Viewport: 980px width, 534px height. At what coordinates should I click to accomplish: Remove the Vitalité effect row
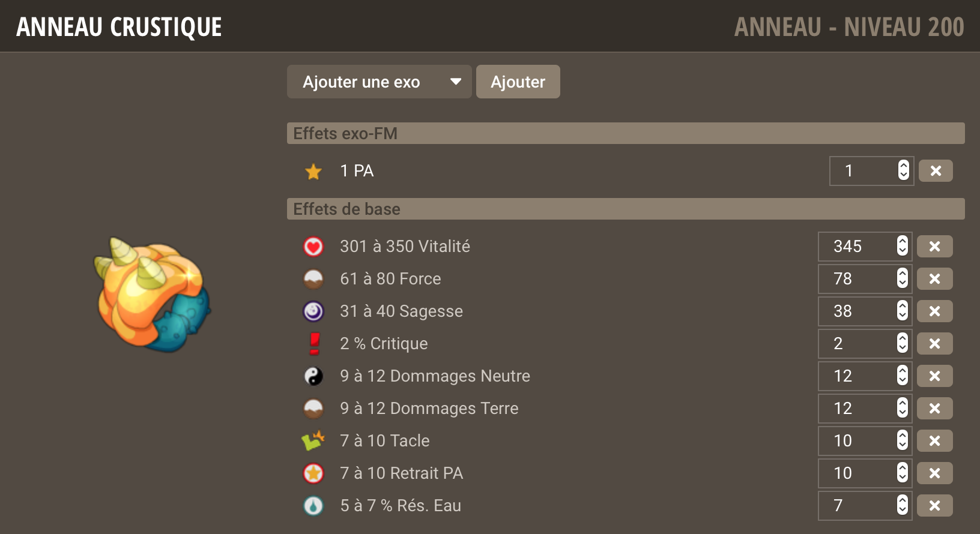tap(934, 247)
